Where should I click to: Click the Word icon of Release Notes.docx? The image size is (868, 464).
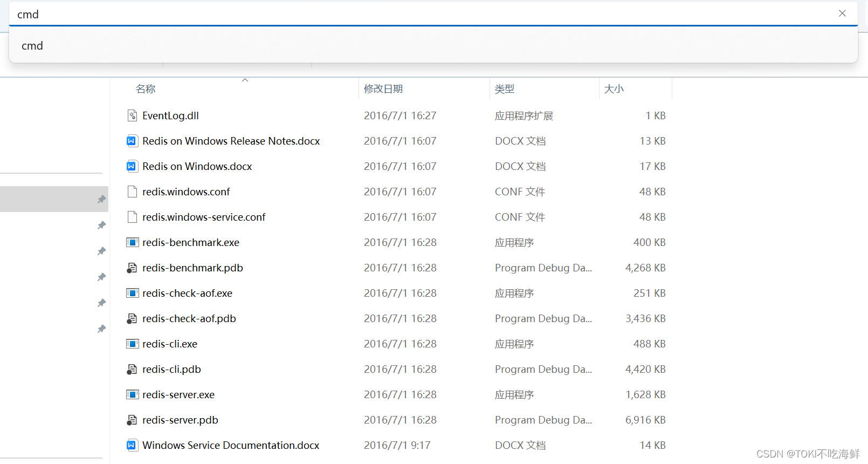pos(132,141)
